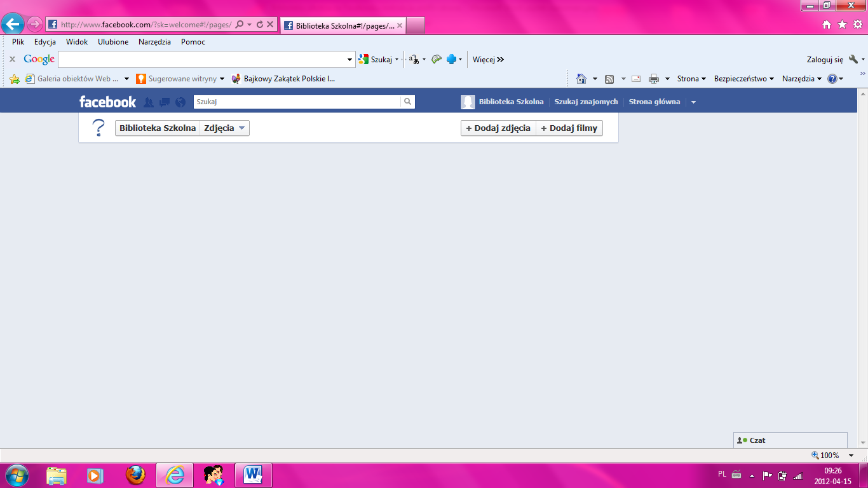Open Google search box history dropdown
Screen dimensions: 868x488
[351, 59]
